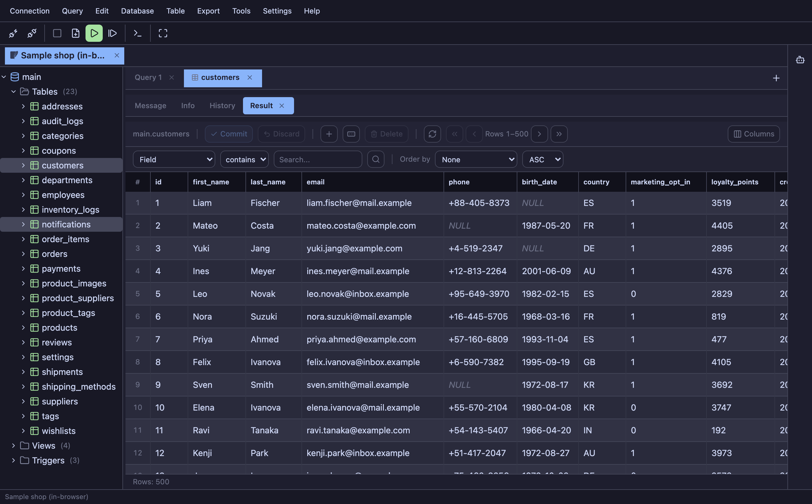The image size is (812, 504).
Task: Click the stop square icon in toolbar
Action: click(57, 33)
